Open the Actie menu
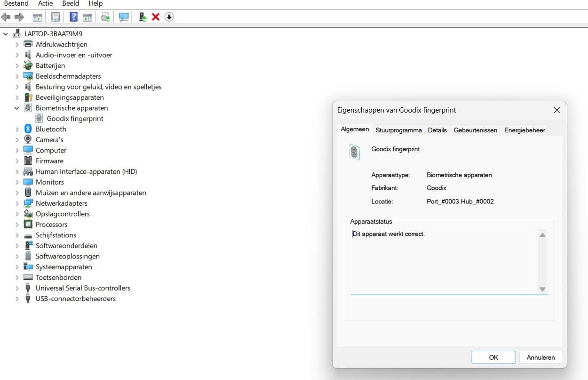This screenshot has height=380, width=588. [46, 4]
